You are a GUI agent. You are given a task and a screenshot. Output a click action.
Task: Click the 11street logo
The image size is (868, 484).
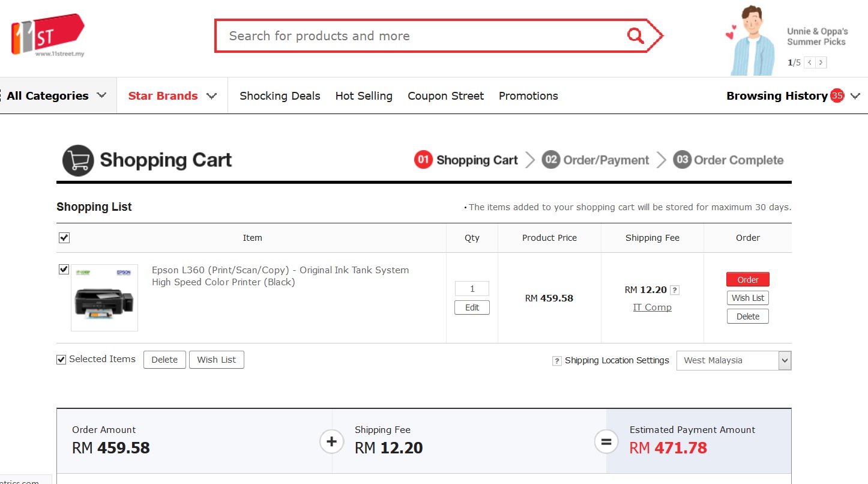(47, 35)
